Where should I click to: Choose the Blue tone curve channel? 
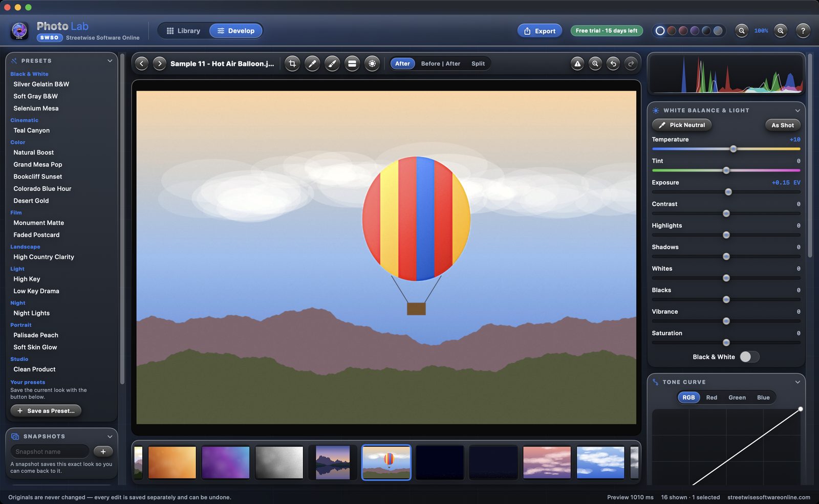tap(763, 398)
